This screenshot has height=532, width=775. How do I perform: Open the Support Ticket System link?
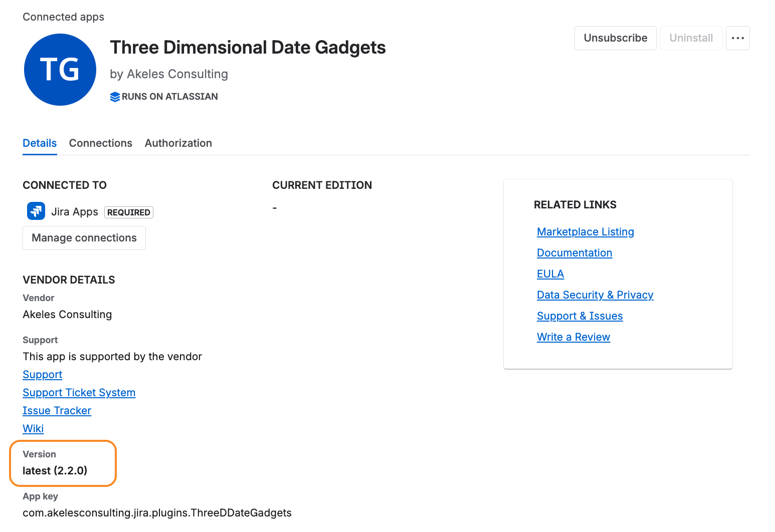[x=79, y=393]
